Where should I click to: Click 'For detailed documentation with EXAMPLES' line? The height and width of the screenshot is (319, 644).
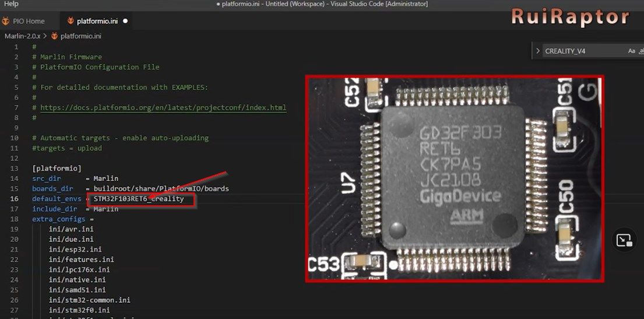pos(120,87)
